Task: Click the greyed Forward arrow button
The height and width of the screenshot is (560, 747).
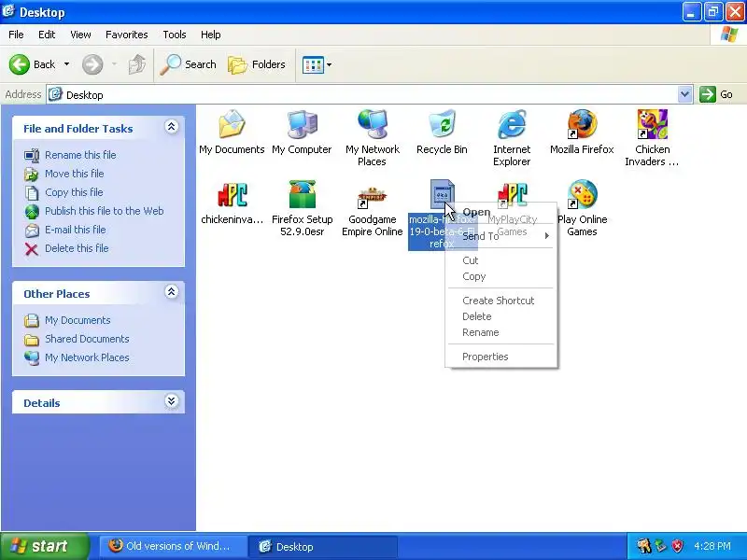Action: tap(92, 64)
